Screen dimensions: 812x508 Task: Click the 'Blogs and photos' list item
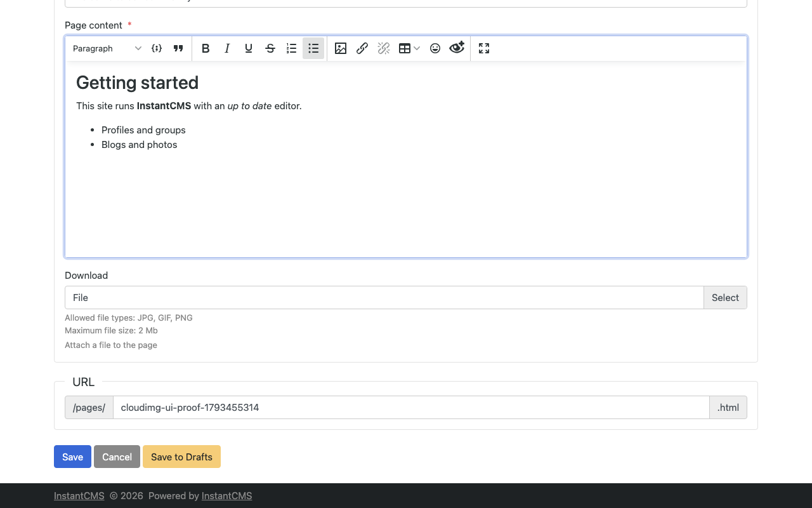pyautogui.click(x=140, y=145)
